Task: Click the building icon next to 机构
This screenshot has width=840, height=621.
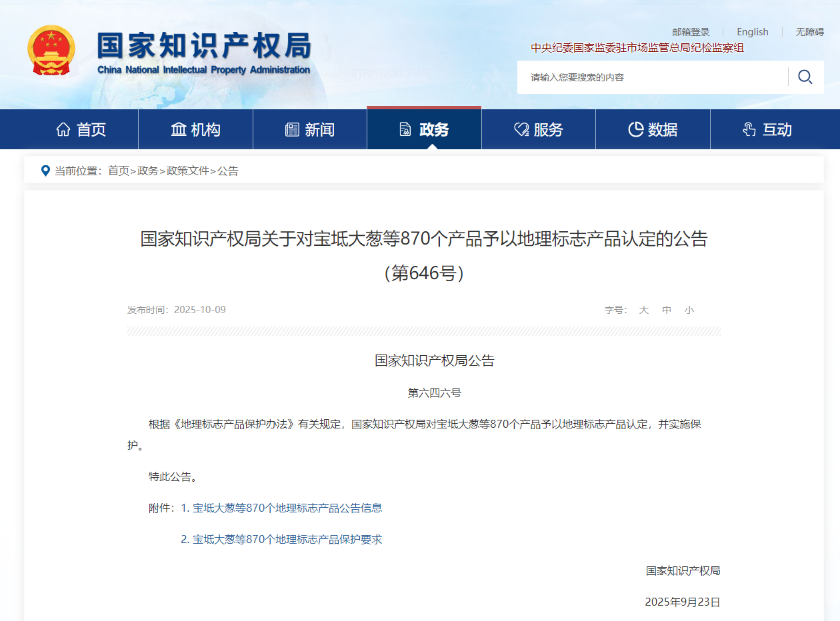Action: (x=177, y=129)
